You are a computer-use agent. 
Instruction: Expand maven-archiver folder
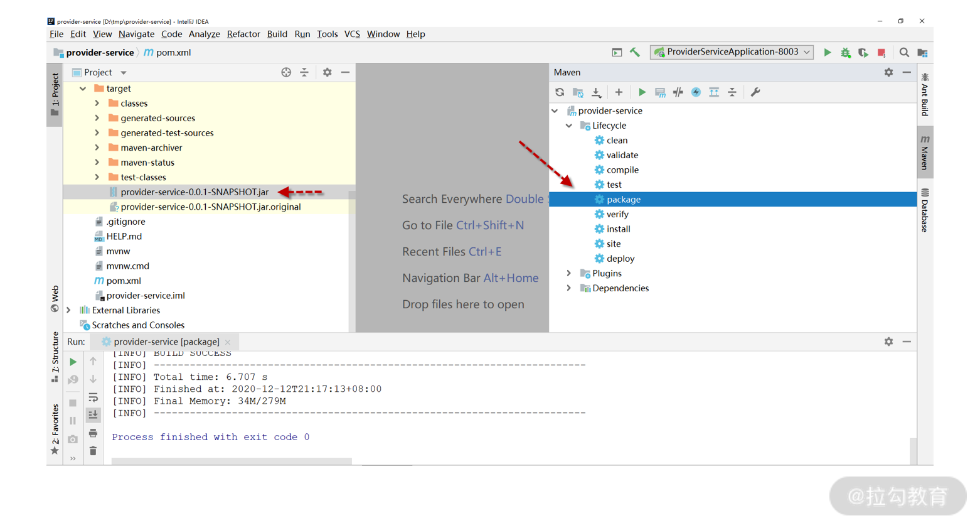(97, 148)
